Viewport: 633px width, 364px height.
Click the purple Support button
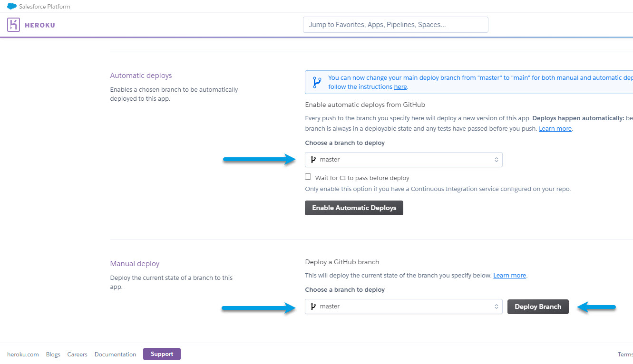coord(162,354)
